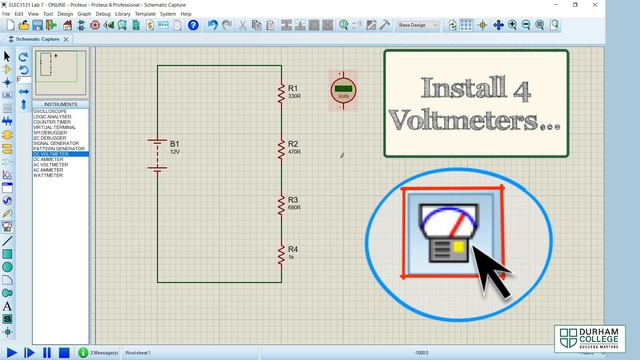
Task: Zoom in using the magnifier plus icon
Action: click(x=512, y=25)
